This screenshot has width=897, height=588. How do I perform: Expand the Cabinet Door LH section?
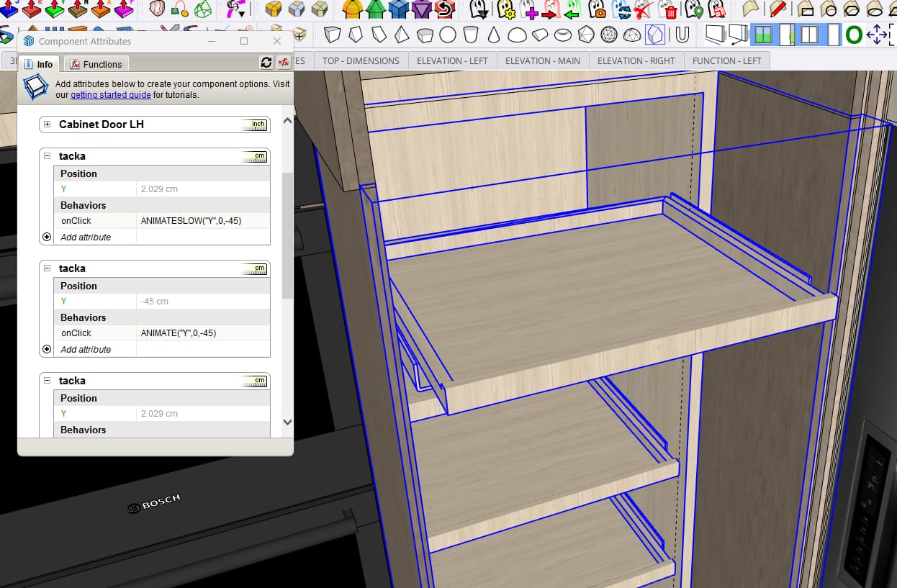[x=46, y=124]
